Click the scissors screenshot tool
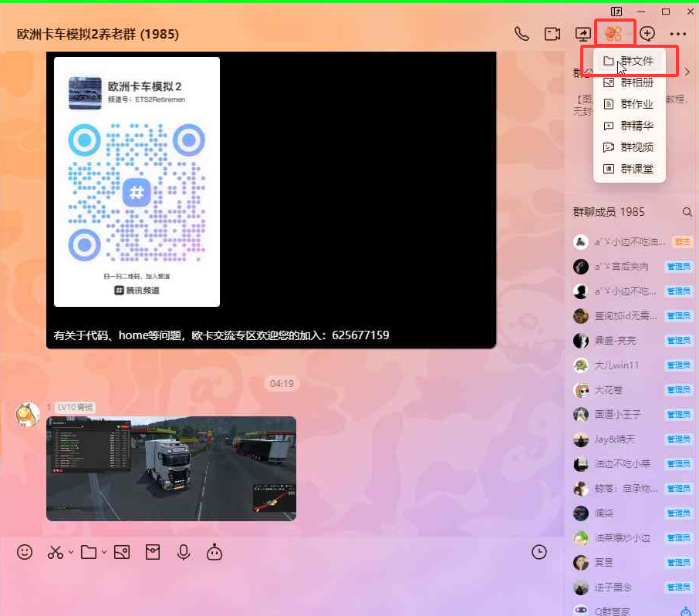 point(56,552)
